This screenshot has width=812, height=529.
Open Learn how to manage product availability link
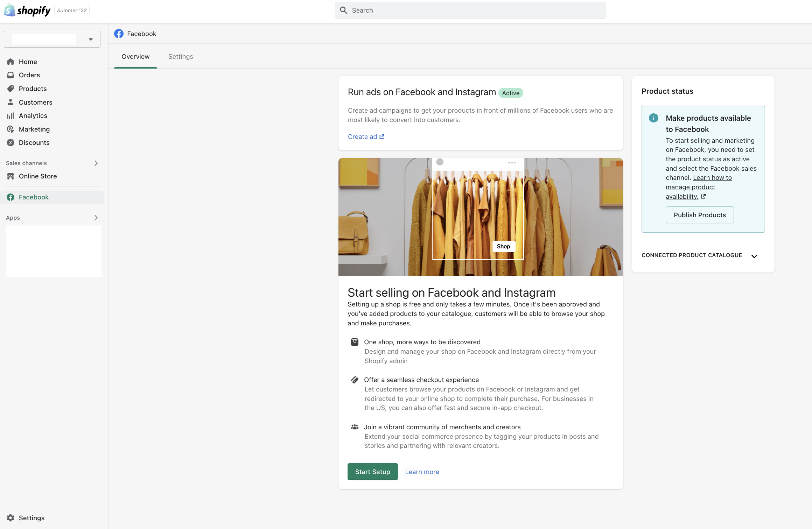pyautogui.click(x=699, y=187)
